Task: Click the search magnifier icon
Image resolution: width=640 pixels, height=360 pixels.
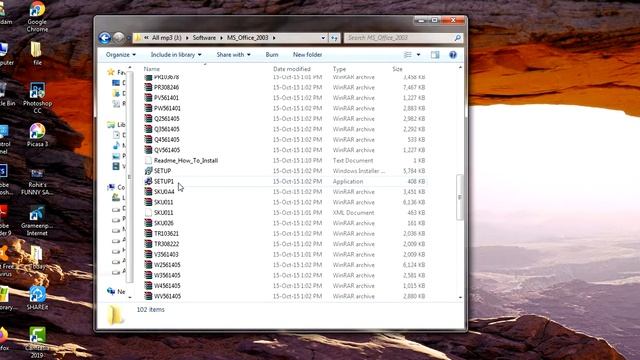Action: [x=458, y=38]
